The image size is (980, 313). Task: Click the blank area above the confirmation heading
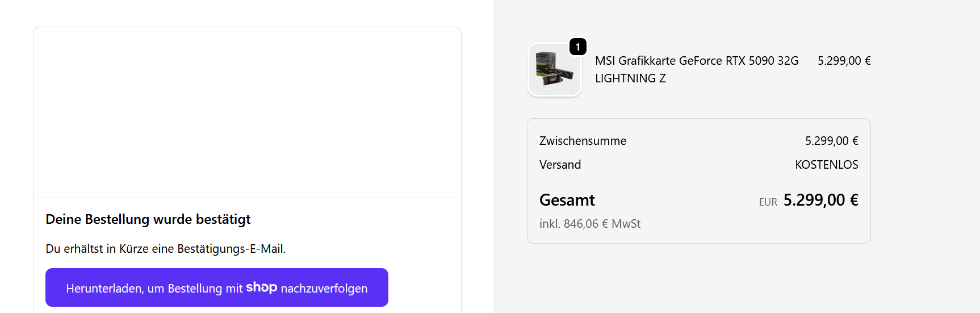coord(247,112)
